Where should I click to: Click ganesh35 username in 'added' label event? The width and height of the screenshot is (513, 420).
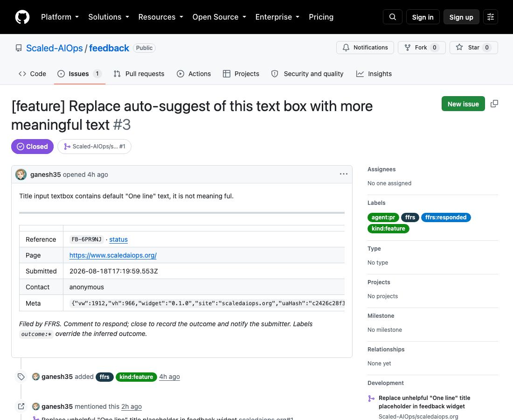(57, 377)
